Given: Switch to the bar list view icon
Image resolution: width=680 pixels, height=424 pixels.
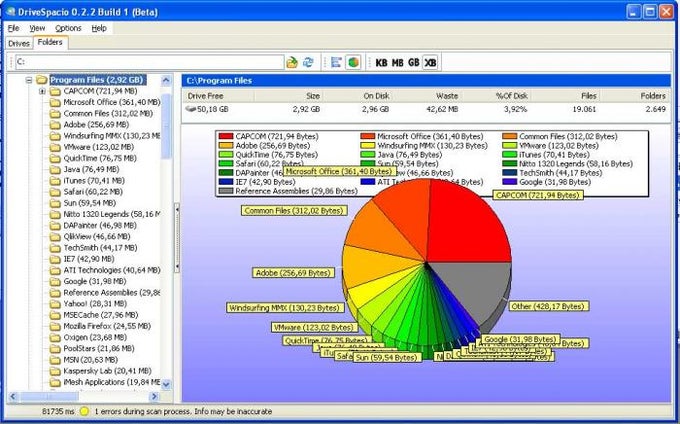Looking at the screenshot, I should 336,62.
